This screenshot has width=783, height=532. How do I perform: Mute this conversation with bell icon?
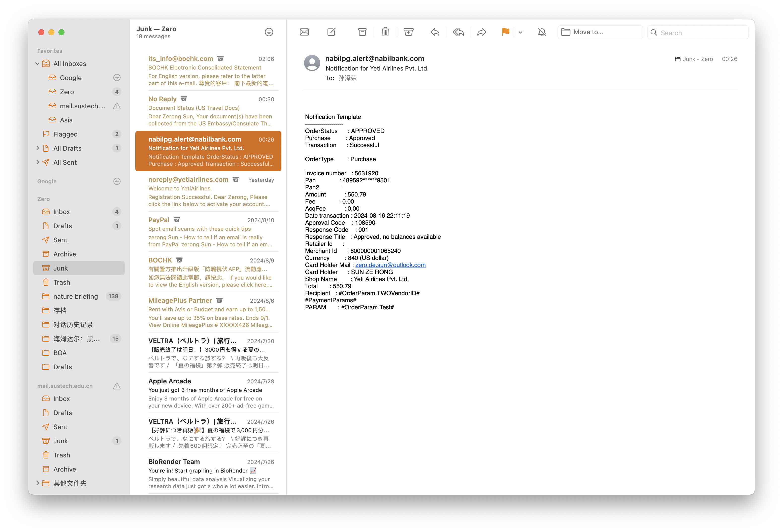(542, 32)
